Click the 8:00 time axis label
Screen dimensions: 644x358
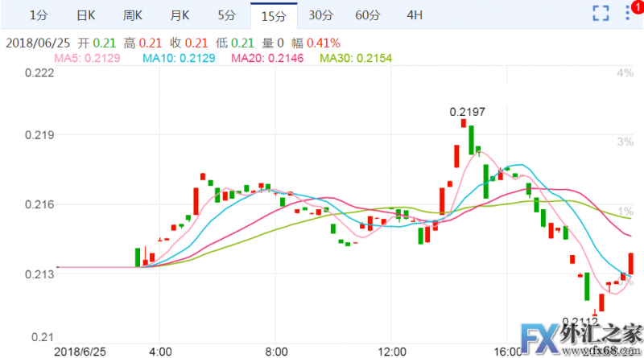[x=276, y=352]
